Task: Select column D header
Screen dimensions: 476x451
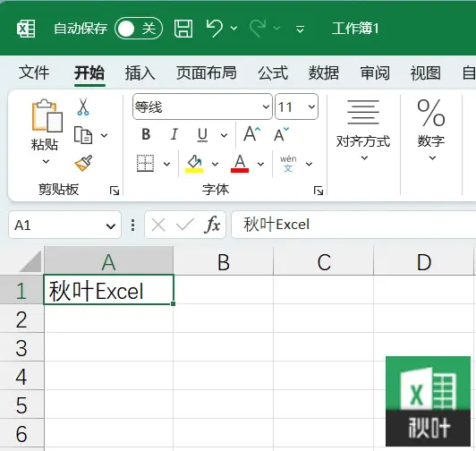Action: point(424,261)
